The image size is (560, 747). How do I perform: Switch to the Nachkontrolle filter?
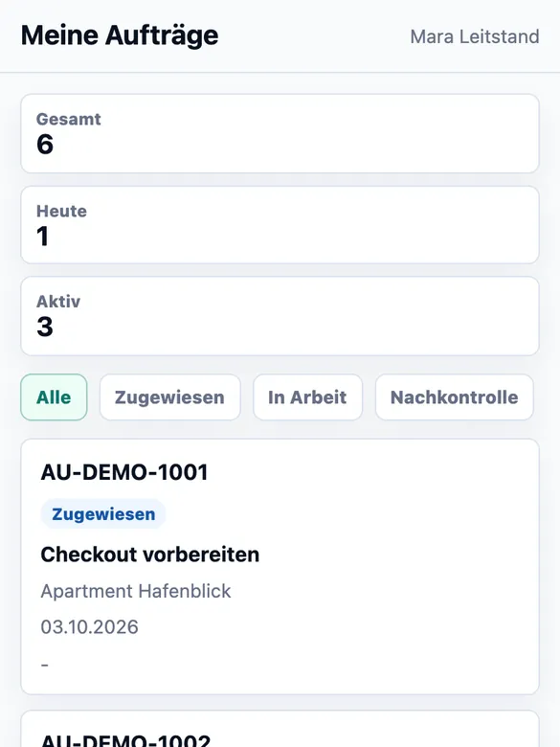(x=455, y=397)
